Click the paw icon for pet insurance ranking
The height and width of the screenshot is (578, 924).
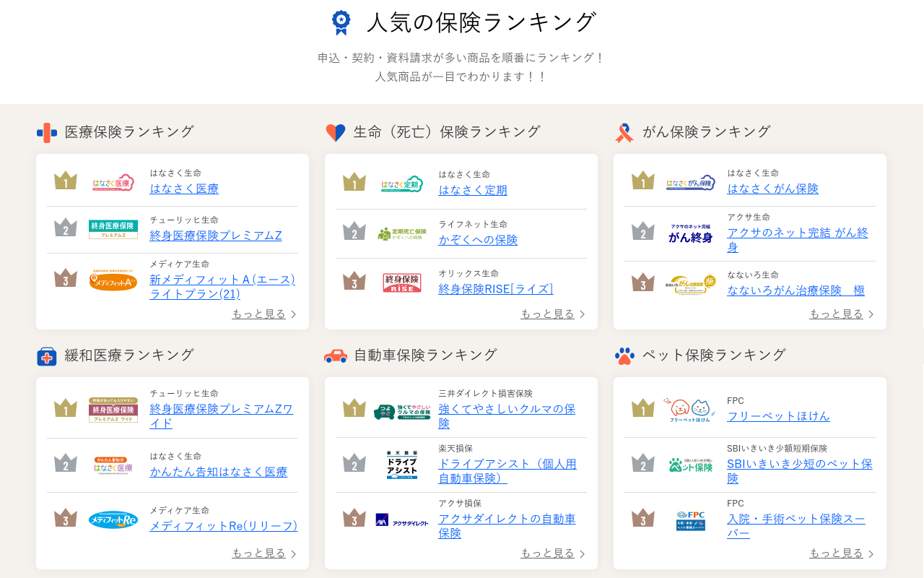click(624, 355)
